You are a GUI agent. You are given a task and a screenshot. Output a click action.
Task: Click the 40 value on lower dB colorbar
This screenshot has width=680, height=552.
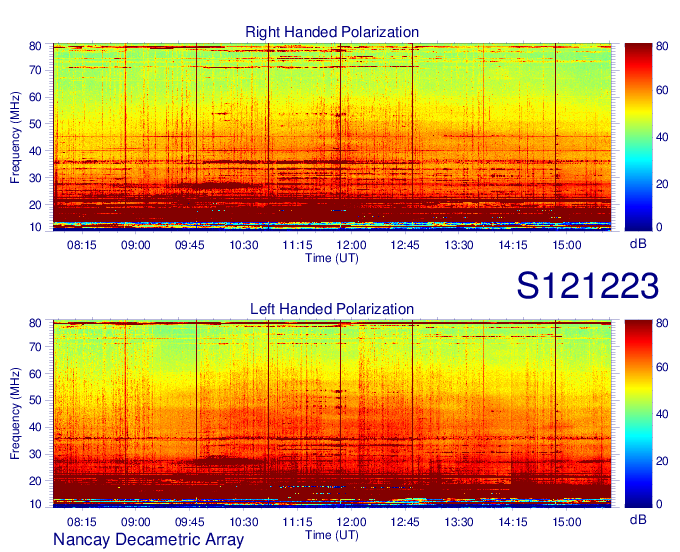[662, 414]
